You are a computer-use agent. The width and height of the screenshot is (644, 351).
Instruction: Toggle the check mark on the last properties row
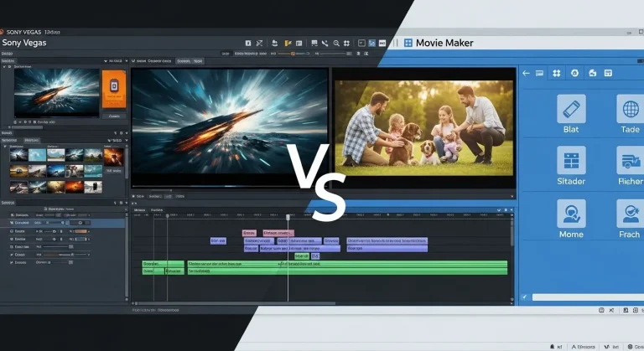coord(12,262)
